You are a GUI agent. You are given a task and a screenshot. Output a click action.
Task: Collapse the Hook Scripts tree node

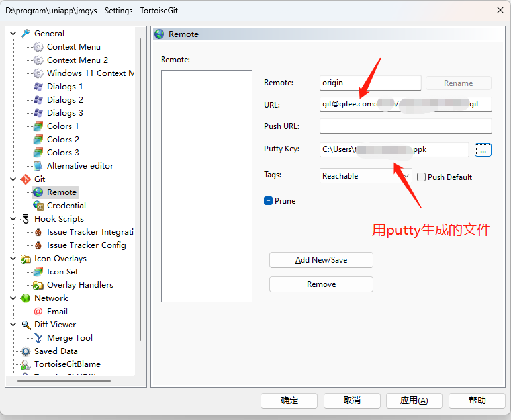[13, 219]
